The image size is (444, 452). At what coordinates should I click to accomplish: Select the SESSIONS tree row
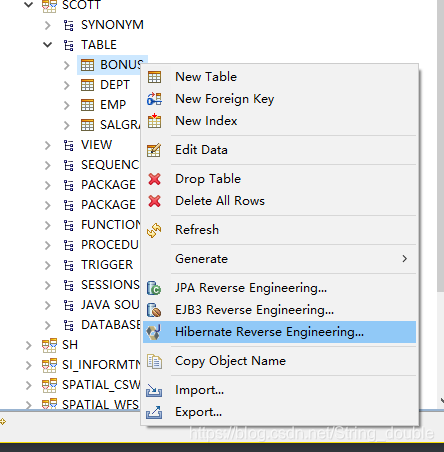tap(110, 285)
